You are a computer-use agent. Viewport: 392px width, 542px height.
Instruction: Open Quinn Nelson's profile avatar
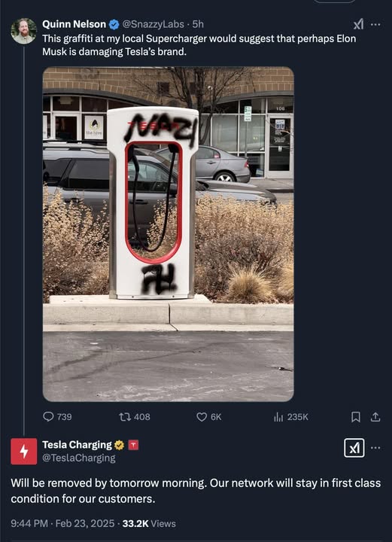tap(23, 31)
